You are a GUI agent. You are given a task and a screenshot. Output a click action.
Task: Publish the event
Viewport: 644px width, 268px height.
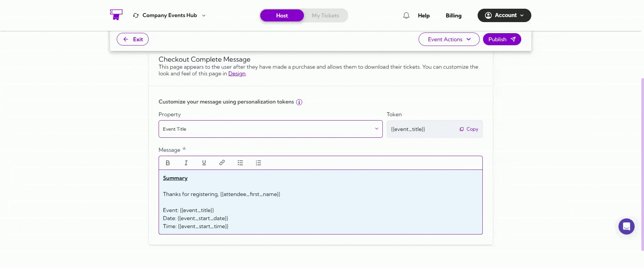[x=502, y=39]
